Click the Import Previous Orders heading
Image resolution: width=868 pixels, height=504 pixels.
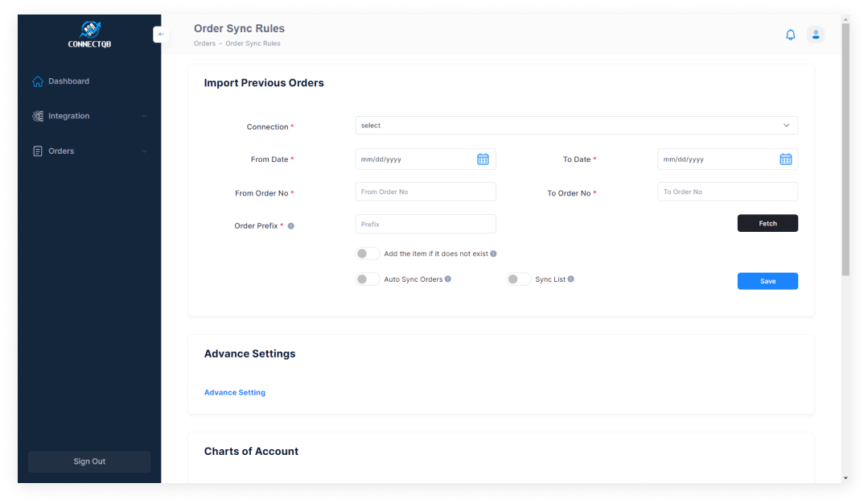pyautogui.click(x=264, y=83)
